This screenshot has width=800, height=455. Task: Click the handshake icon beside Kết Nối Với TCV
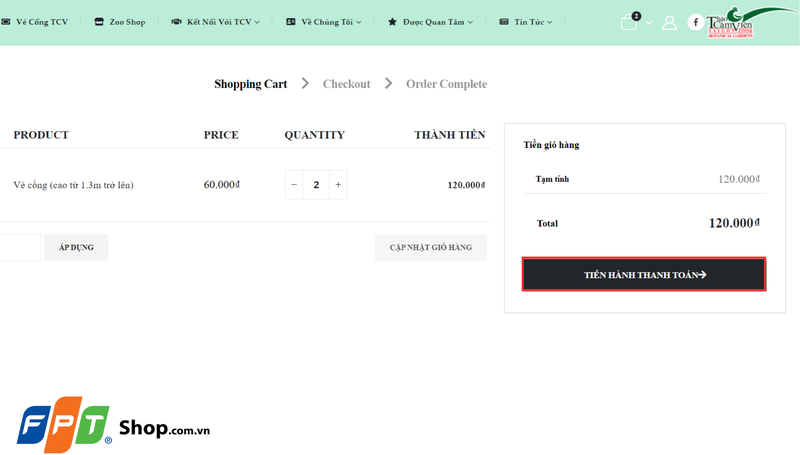[176, 22]
